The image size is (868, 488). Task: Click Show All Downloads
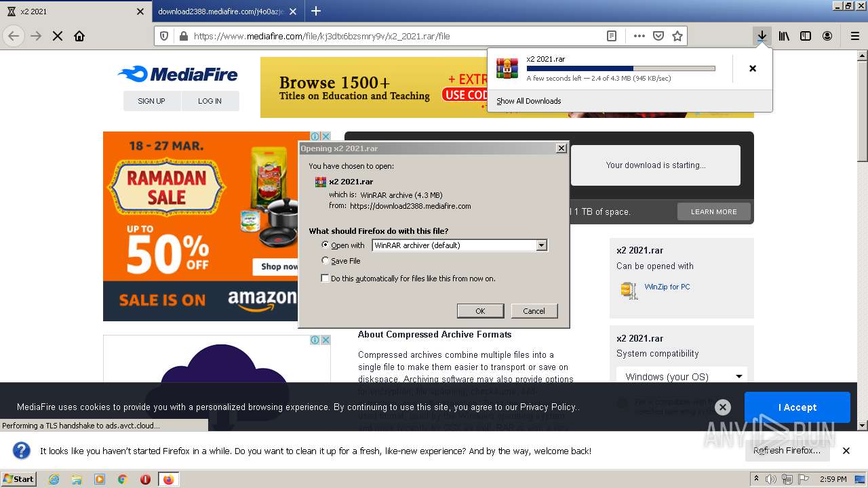pos(528,101)
